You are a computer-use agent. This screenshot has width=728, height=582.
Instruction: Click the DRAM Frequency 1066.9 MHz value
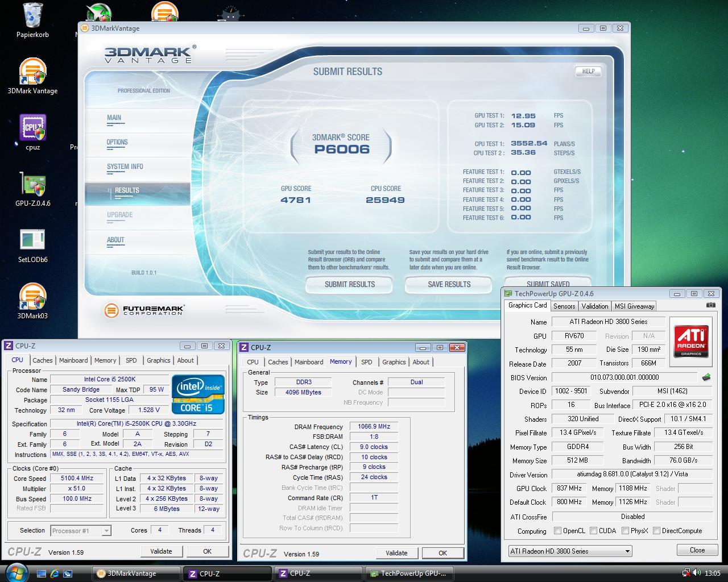pyautogui.click(x=374, y=426)
